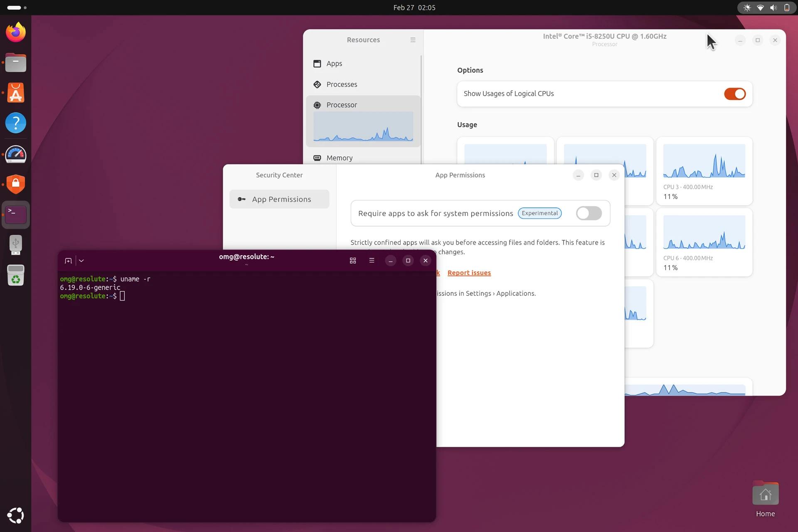Click the terminal command prompt
This screenshot has width=798, height=532.
tap(123, 296)
